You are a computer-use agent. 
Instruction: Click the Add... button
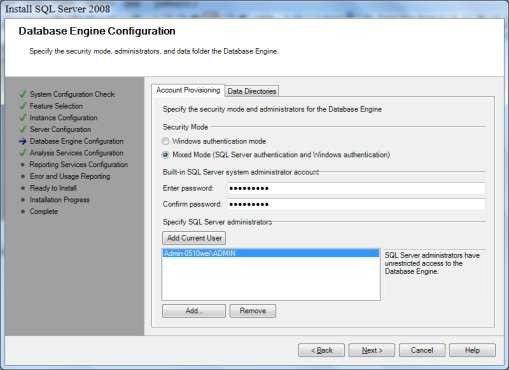point(194,311)
